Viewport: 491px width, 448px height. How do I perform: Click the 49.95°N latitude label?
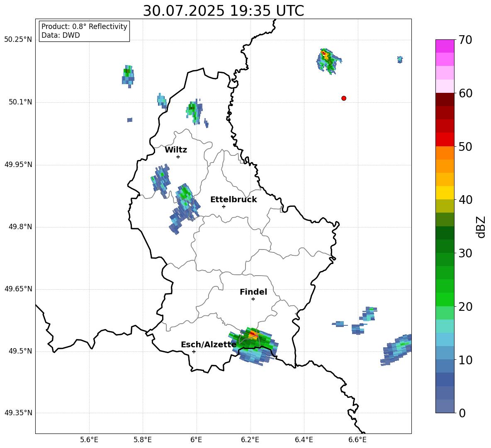18,164
